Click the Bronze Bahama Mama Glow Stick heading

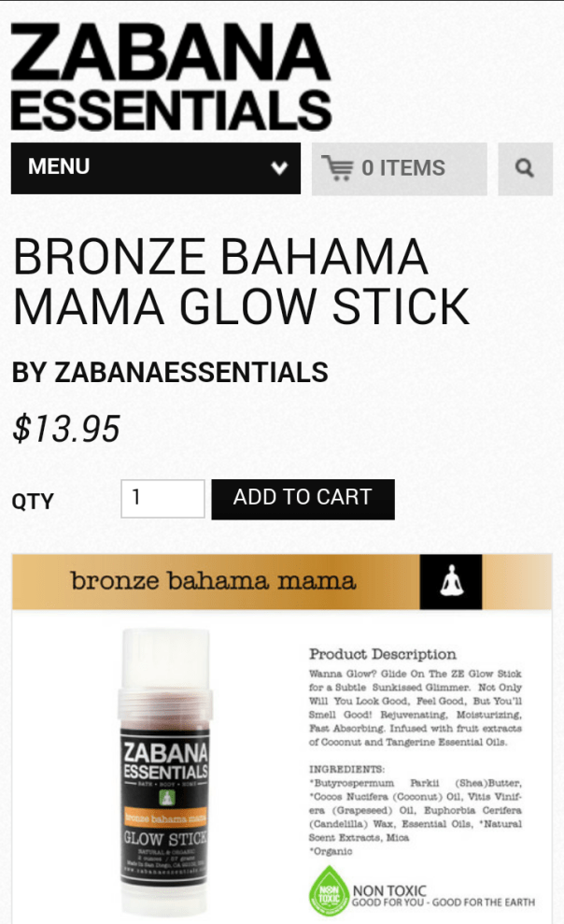(x=240, y=281)
